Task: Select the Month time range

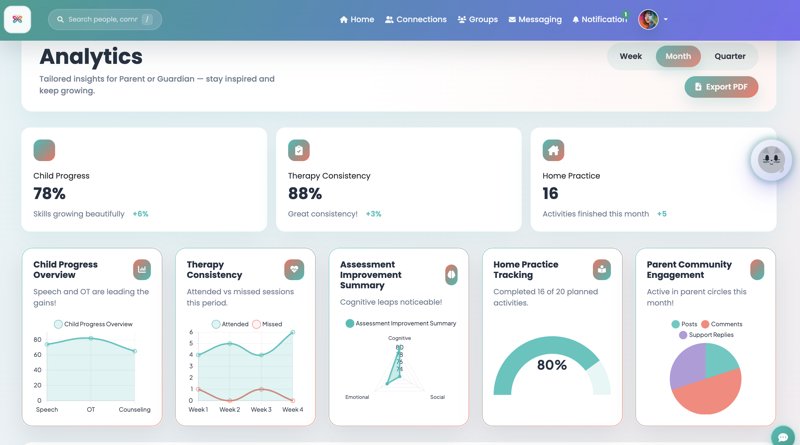Action: tap(678, 57)
